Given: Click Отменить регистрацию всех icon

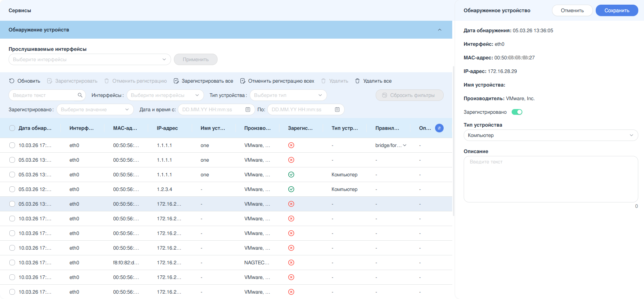Looking at the screenshot, I should pyautogui.click(x=243, y=81).
